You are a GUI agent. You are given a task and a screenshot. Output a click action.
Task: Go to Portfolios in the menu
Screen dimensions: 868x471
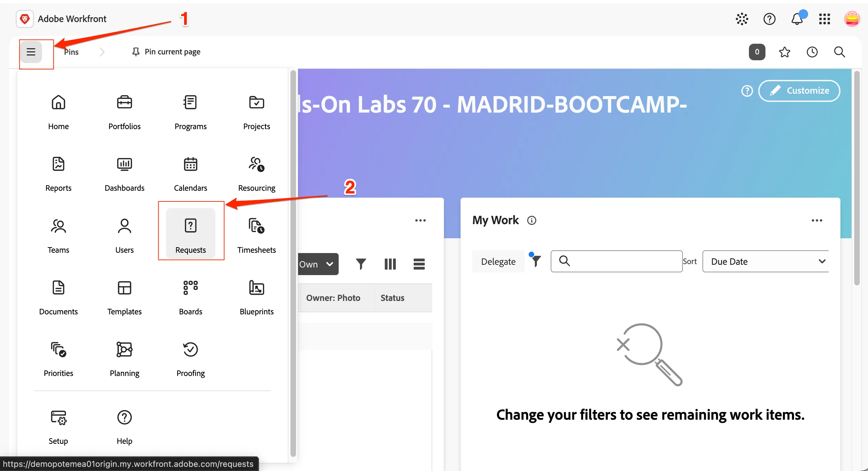(124, 112)
